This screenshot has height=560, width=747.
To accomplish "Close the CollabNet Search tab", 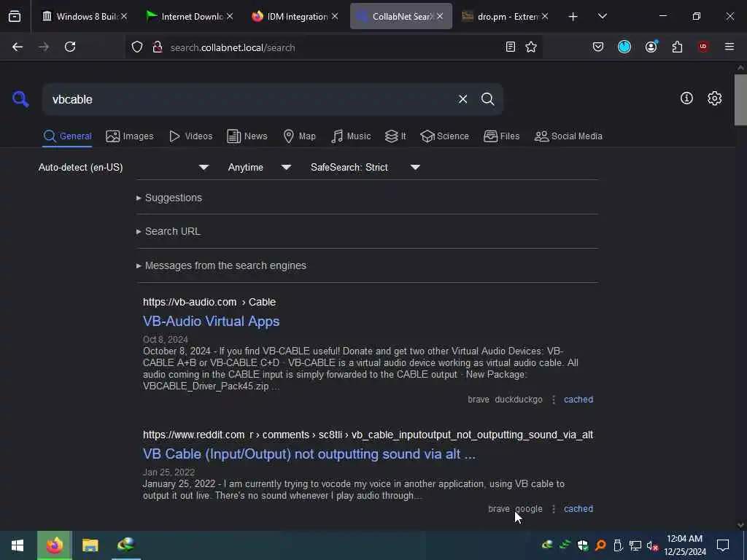I will pos(440,16).
